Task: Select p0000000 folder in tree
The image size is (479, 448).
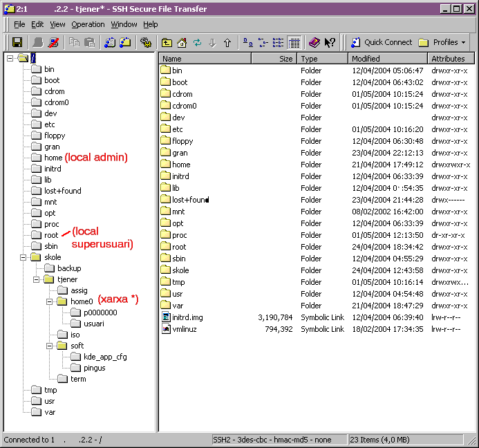Action: click(100, 312)
